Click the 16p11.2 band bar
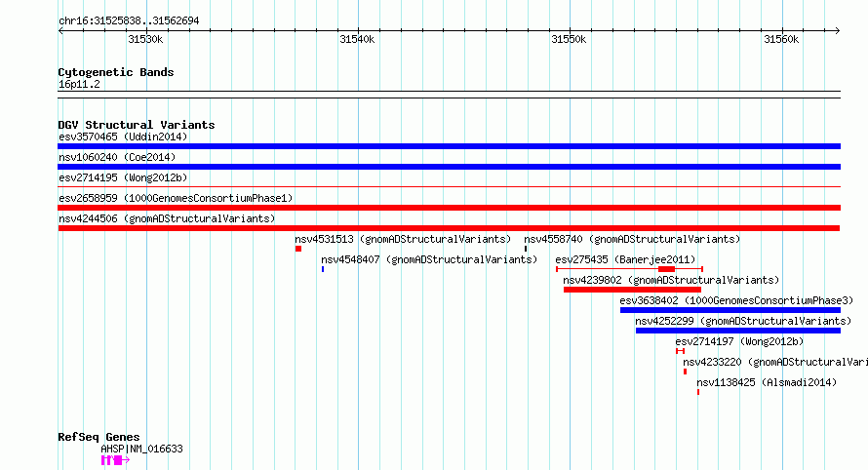Image resolution: width=868 pixels, height=470 pixels. pyautogui.click(x=449, y=95)
